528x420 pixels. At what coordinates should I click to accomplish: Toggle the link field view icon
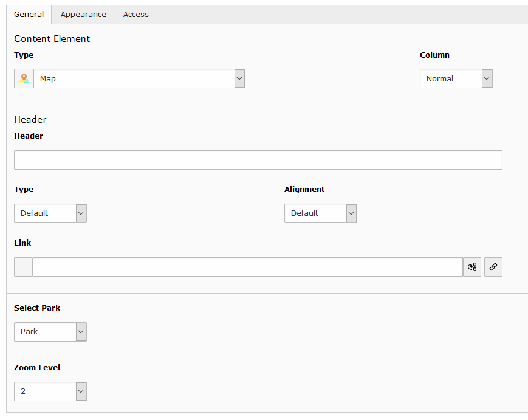click(x=472, y=267)
